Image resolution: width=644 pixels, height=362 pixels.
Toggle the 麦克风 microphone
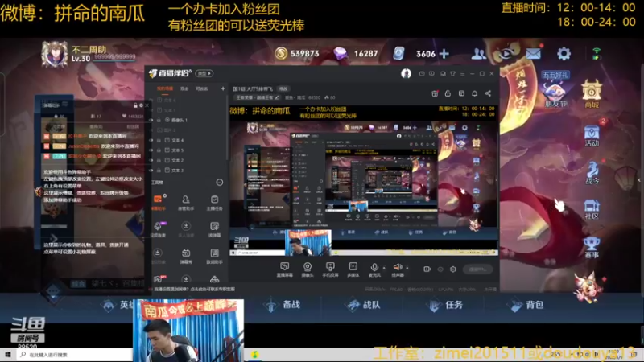(374, 269)
